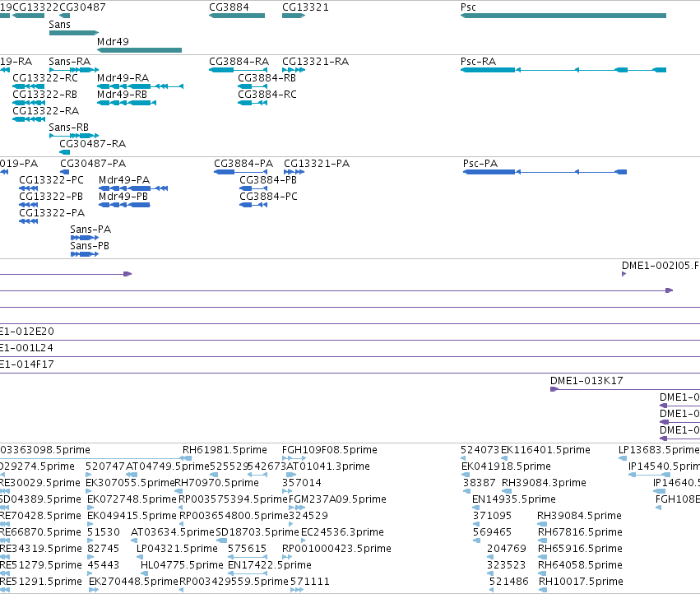Select the RH70970.5prime EST

pyautogui.click(x=179, y=491)
